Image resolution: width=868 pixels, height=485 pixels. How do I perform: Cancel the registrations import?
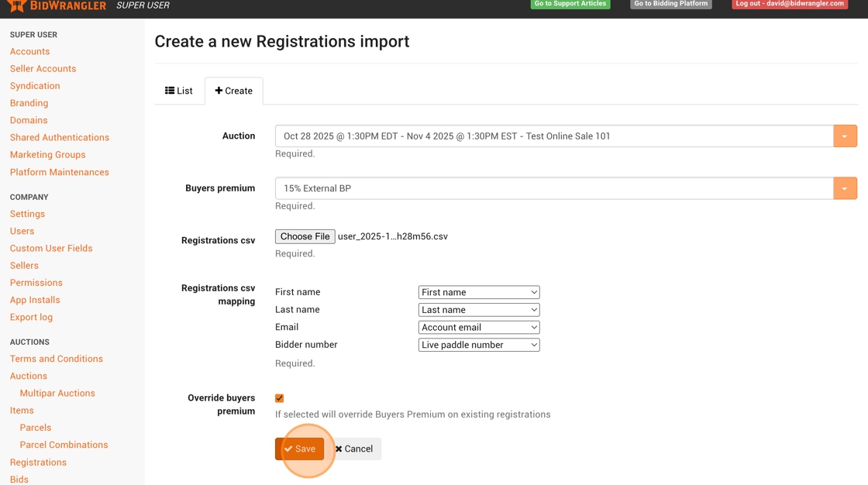pos(354,449)
